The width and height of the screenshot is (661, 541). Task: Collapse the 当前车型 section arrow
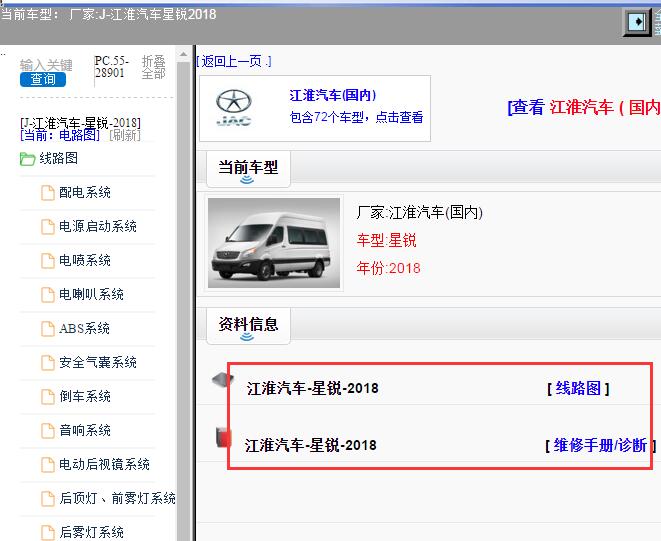point(247,180)
